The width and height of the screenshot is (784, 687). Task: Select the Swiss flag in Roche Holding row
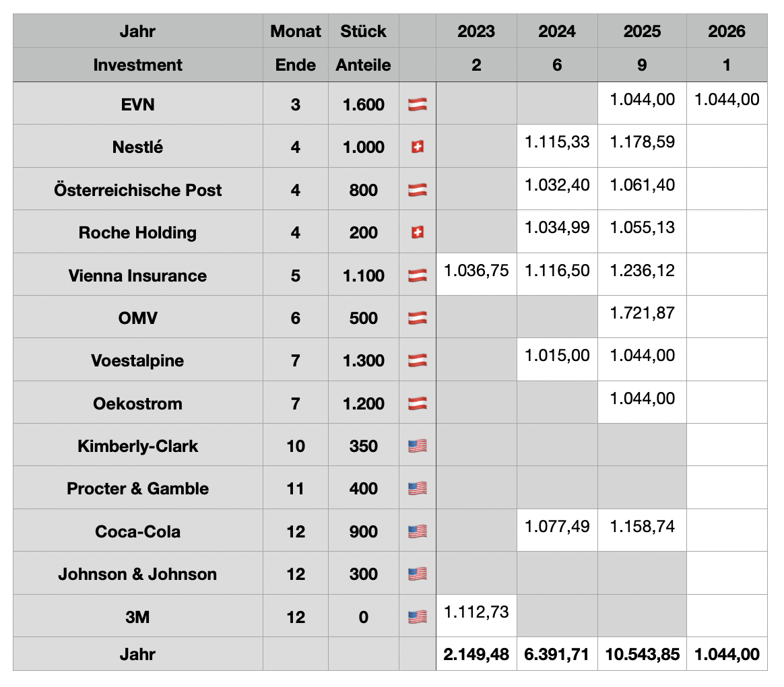(417, 232)
